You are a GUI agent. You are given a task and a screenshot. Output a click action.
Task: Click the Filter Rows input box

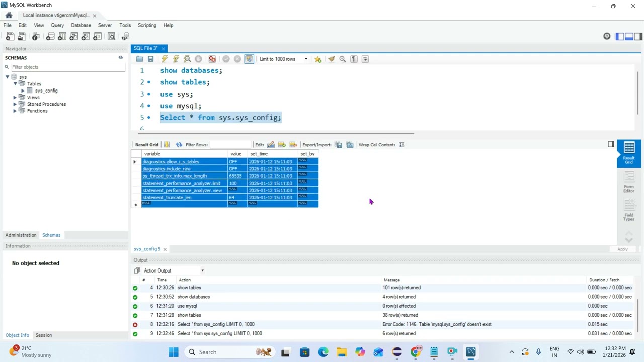point(230,145)
